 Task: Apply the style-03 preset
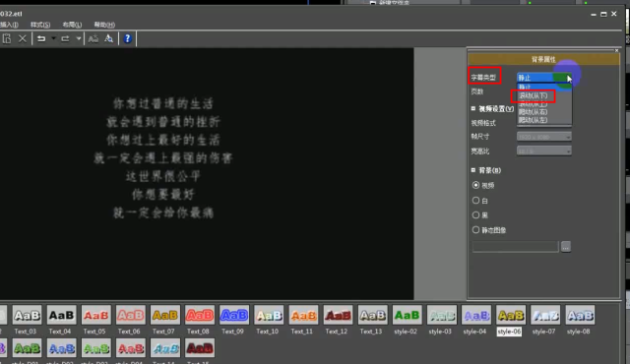[x=441, y=316]
